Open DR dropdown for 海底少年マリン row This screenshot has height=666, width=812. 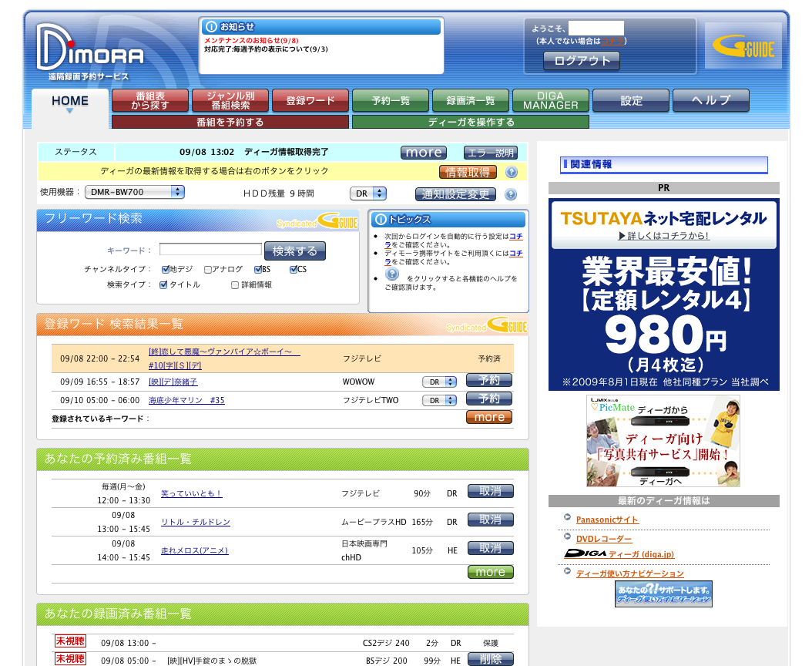pyautogui.click(x=440, y=400)
